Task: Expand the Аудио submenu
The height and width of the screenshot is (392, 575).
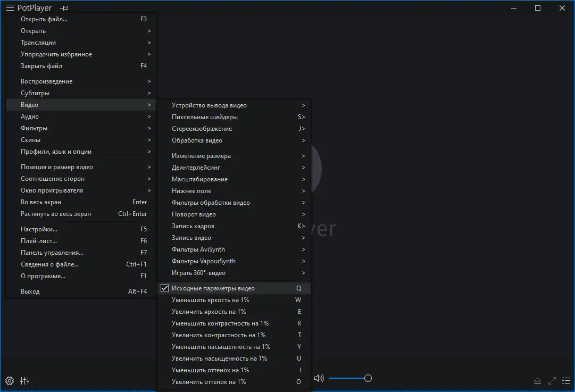Action: click(x=81, y=116)
